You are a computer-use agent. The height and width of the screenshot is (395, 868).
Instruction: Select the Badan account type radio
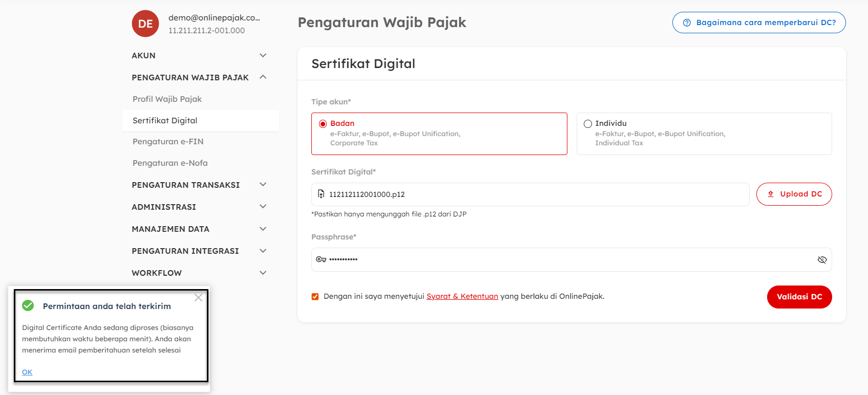tap(323, 124)
